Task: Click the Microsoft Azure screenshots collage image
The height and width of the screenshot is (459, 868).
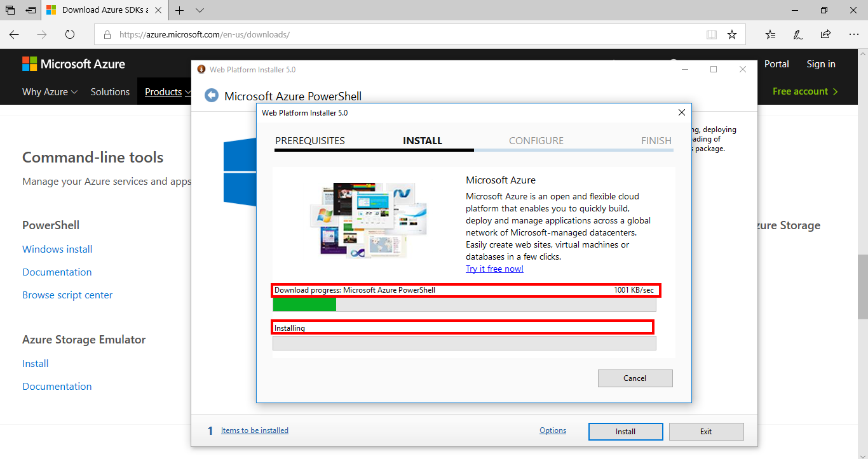Action: pos(369,221)
